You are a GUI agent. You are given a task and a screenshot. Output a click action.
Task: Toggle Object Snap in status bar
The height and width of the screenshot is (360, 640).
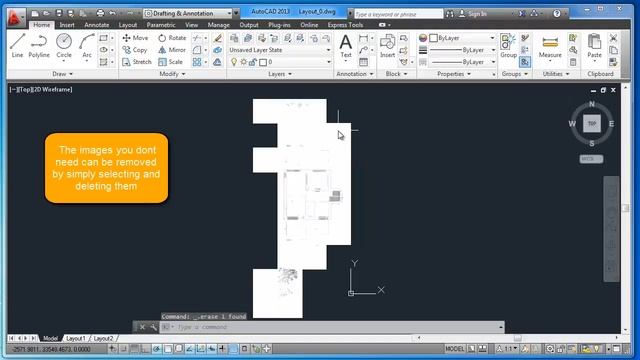tap(168, 349)
